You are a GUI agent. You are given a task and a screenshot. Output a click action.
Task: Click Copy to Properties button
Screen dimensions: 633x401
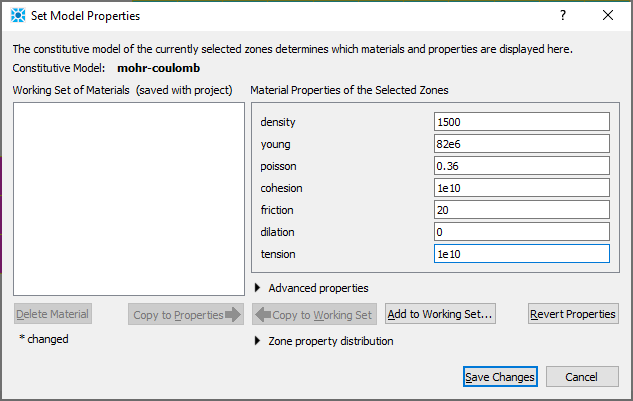click(186, 314)
